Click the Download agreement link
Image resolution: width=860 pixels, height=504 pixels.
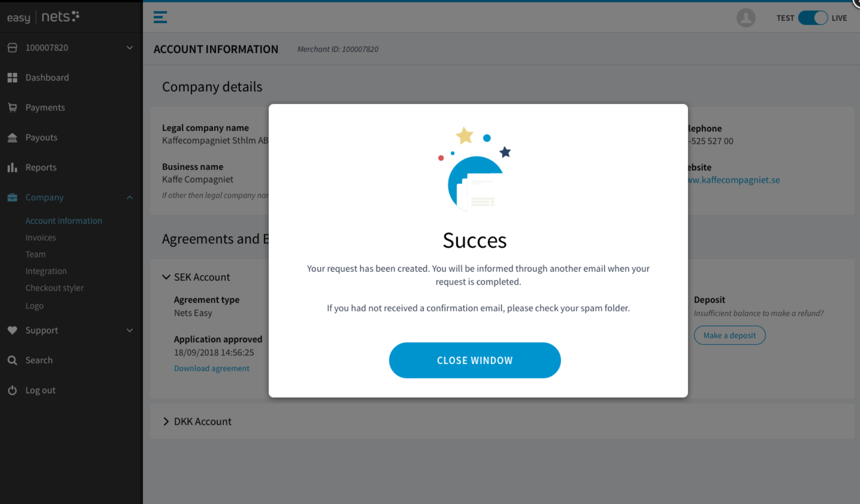(211, 368)
